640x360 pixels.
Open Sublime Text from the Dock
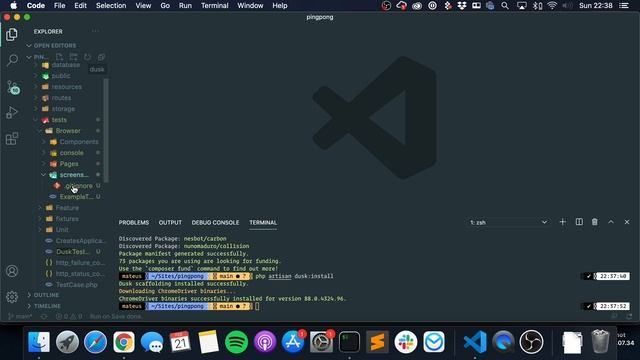click(378, 342)
